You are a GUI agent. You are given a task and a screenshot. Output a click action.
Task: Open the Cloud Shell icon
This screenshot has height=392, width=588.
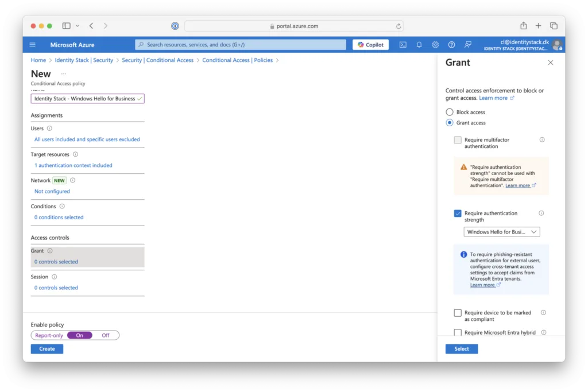click(403, 45)
